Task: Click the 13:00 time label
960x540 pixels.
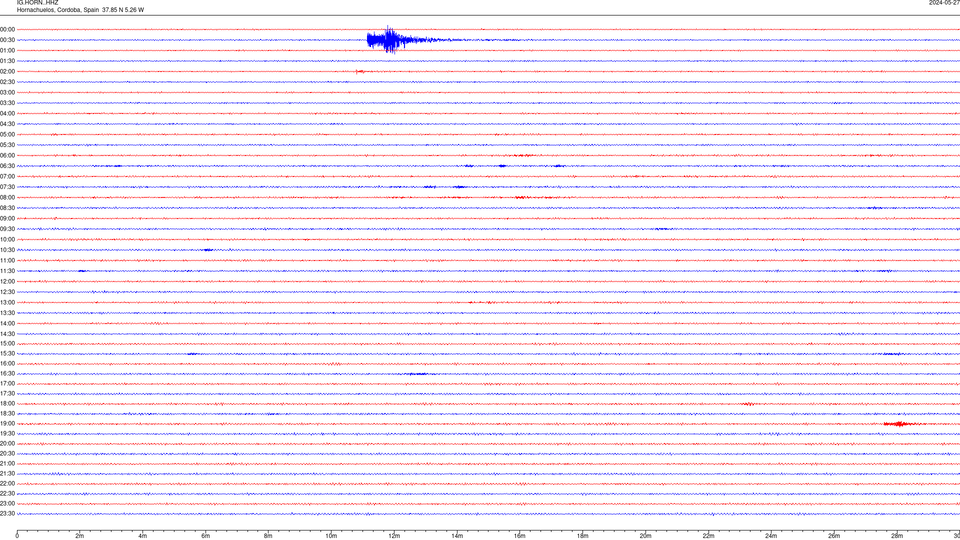Action: (x=7, y=302)
